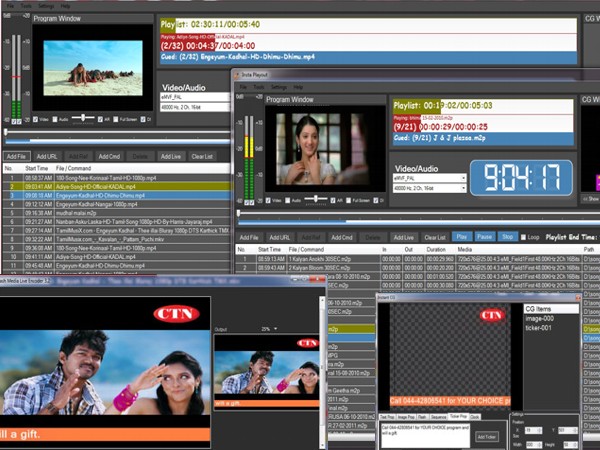The height and width of the screenshot is (450, 600).
Task: Click the Start Time column header in back playlist
Action: [x=37, y=168]
